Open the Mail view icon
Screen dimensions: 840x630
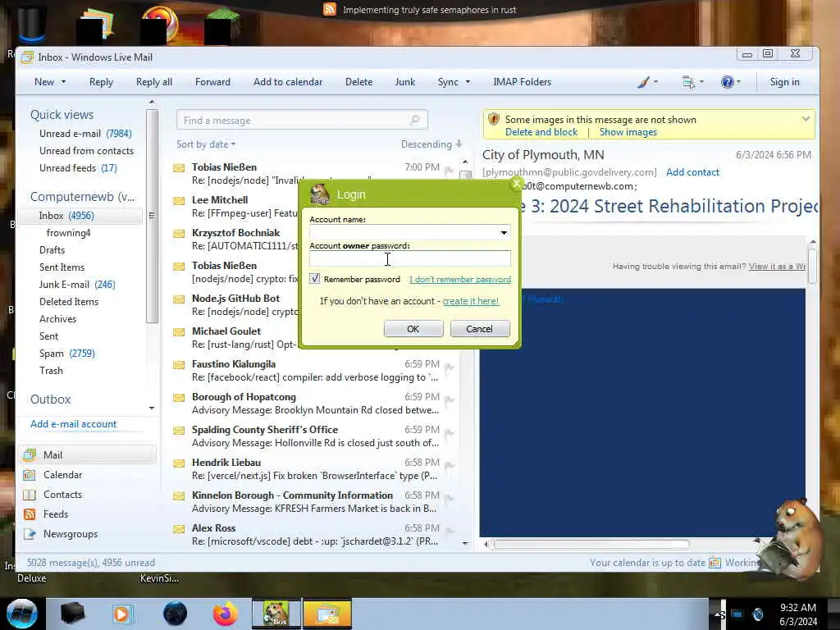[x=30, y=454]
